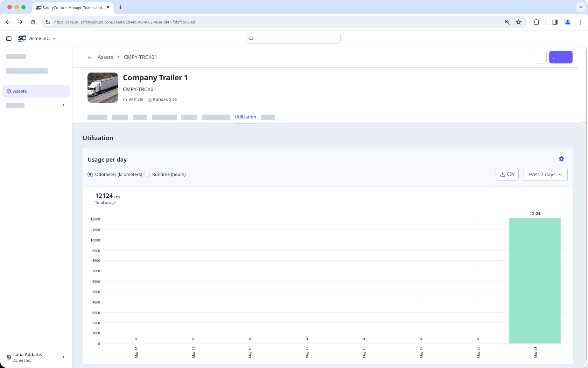
Task: Open a new browser tab
Action: click(x=120, y=7)
